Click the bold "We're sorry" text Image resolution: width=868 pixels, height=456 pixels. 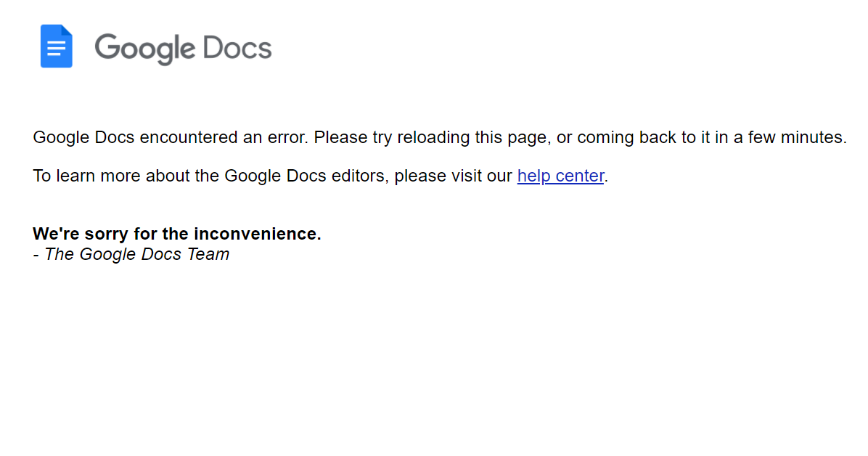point(73,234)
